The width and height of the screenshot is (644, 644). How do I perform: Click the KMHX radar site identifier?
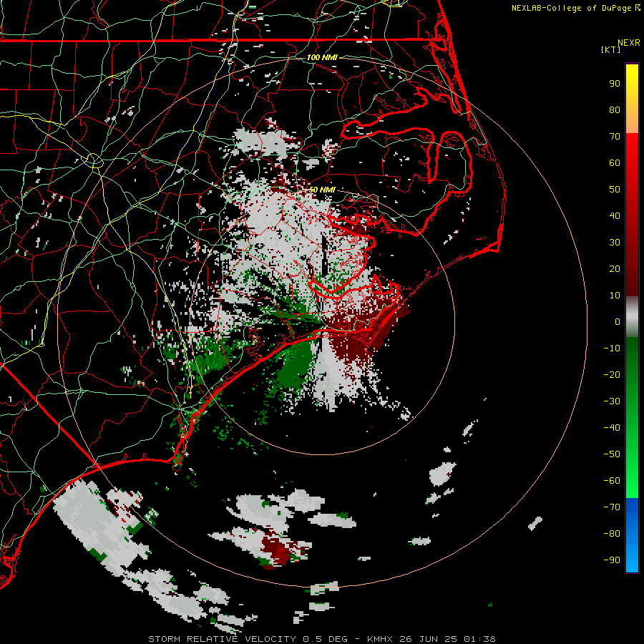coord(381,639)
